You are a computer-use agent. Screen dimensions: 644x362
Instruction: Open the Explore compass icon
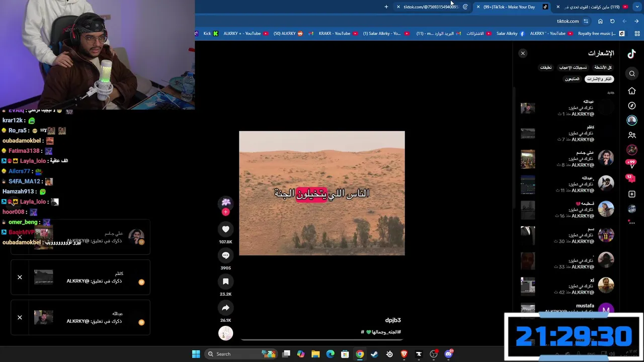(x=632, y=106)
